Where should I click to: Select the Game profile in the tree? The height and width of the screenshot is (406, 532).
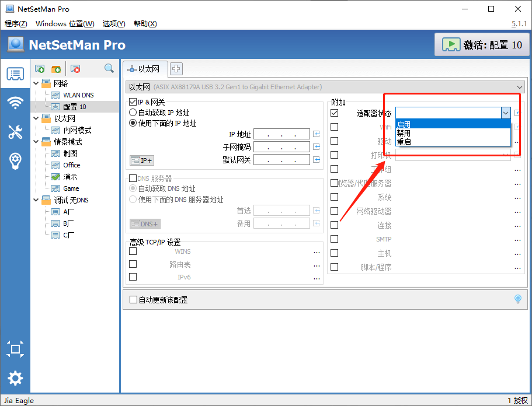[x=71, y=188]
